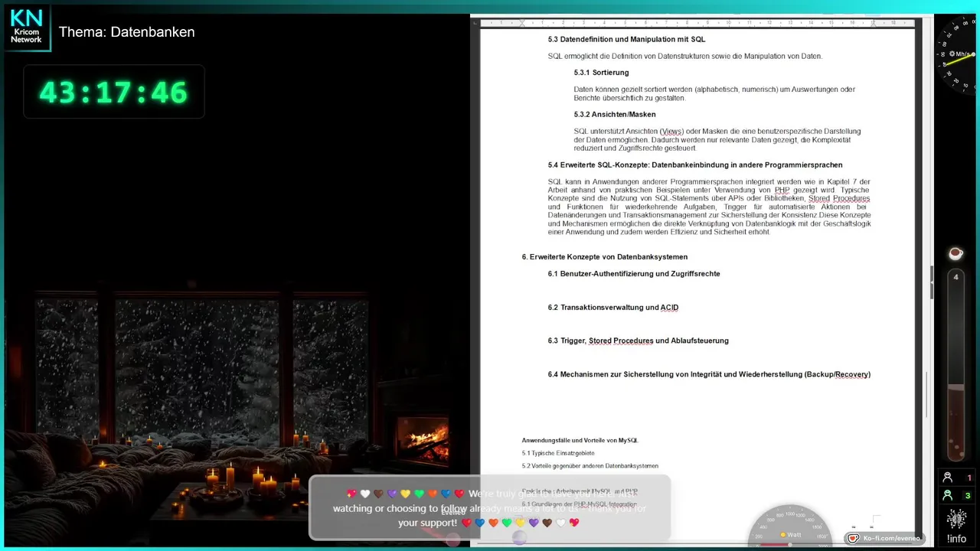Click the underlined word 'Views' in the paragraph
This screenshot has height=551, width=980.
coord(671,132)
